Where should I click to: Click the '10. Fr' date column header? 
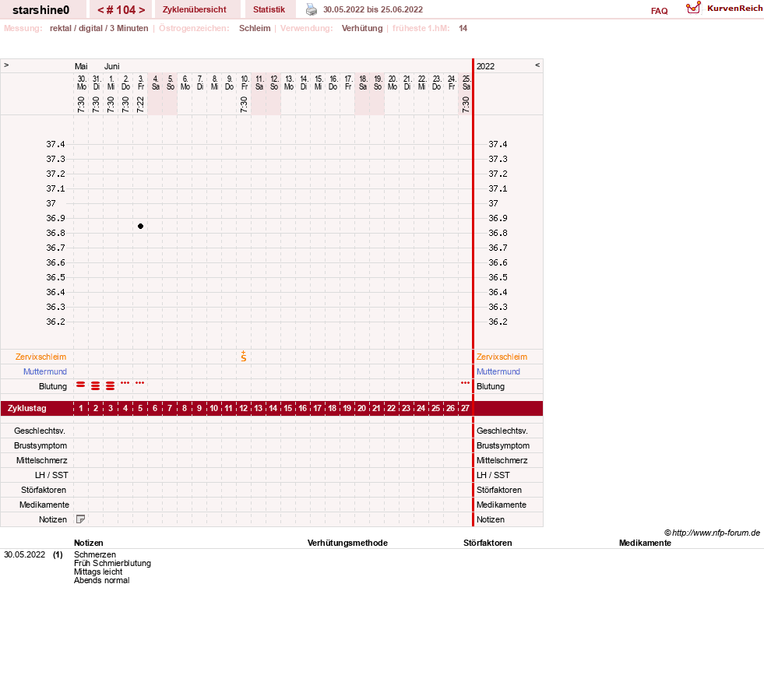(x=244, y=83)
